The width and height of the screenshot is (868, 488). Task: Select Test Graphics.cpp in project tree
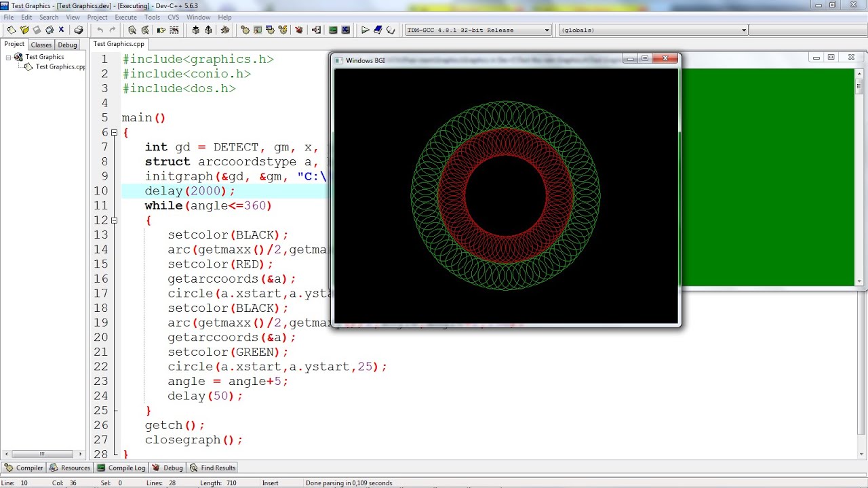coord(60,66)
